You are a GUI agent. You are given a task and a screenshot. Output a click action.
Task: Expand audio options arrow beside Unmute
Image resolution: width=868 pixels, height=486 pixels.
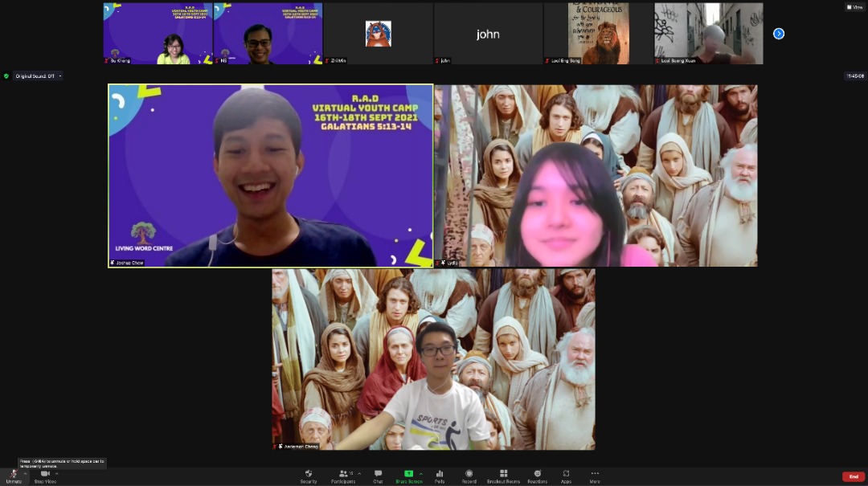click(x=25, y=473)
